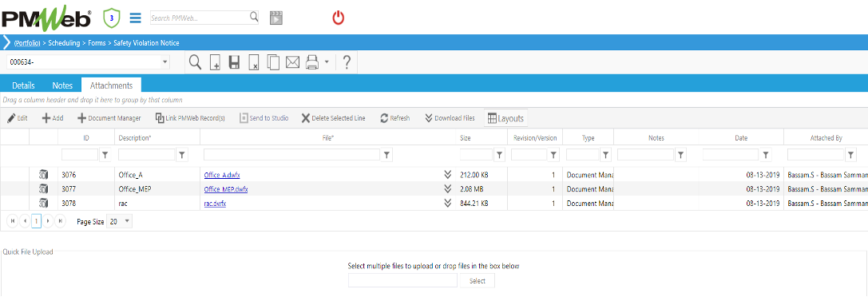Image resolution: width=868 pixels, height=297 pixels.
Task: Click the red power logout icon
Action: (339, 18)
